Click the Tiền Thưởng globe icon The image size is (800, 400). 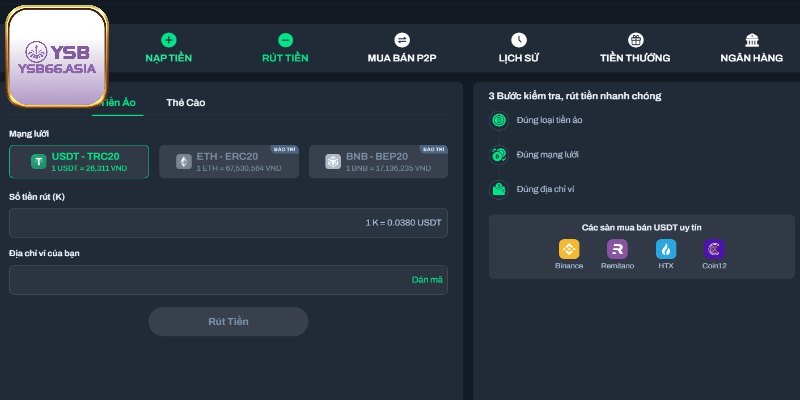635,40
